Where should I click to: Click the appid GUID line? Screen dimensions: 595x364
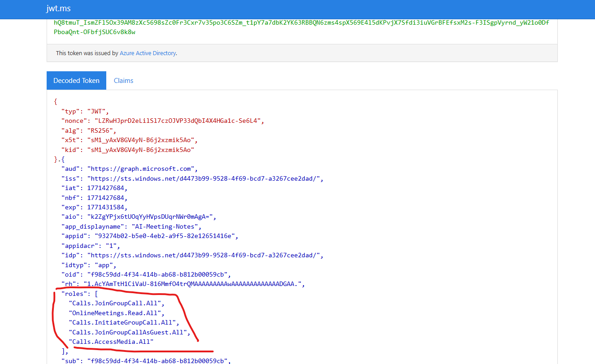pyautogui.click(x=150, y=236)
